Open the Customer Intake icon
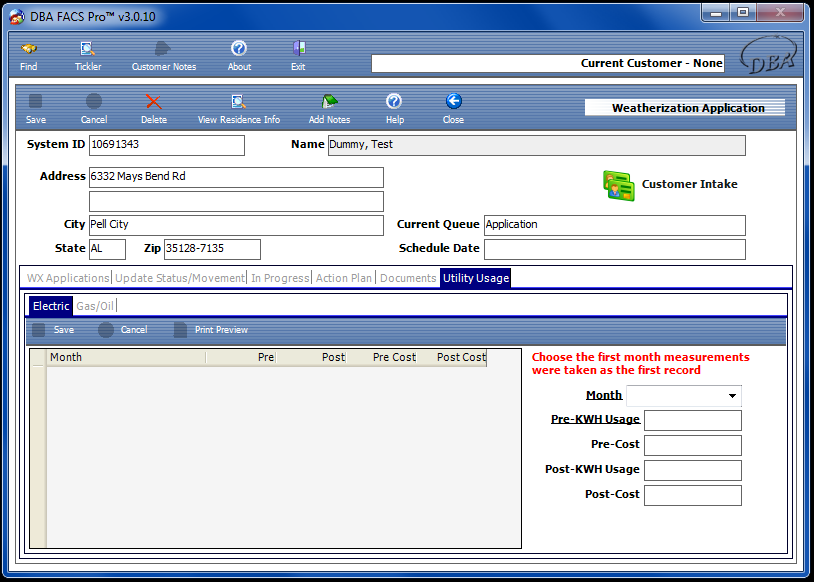 point(619,186)
